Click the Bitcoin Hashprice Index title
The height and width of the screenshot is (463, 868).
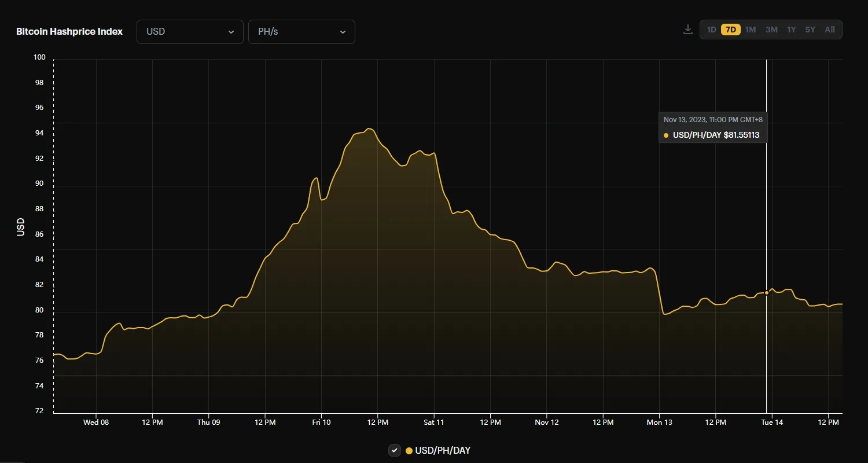pos(69,31)
